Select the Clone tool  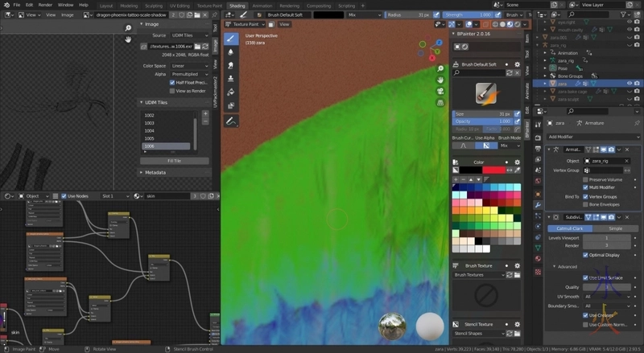(x=231, y=79)
